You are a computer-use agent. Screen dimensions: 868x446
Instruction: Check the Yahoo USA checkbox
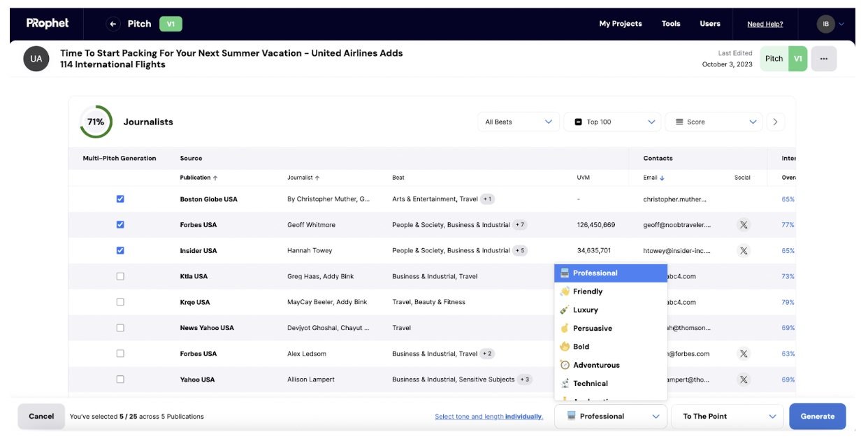120,380
